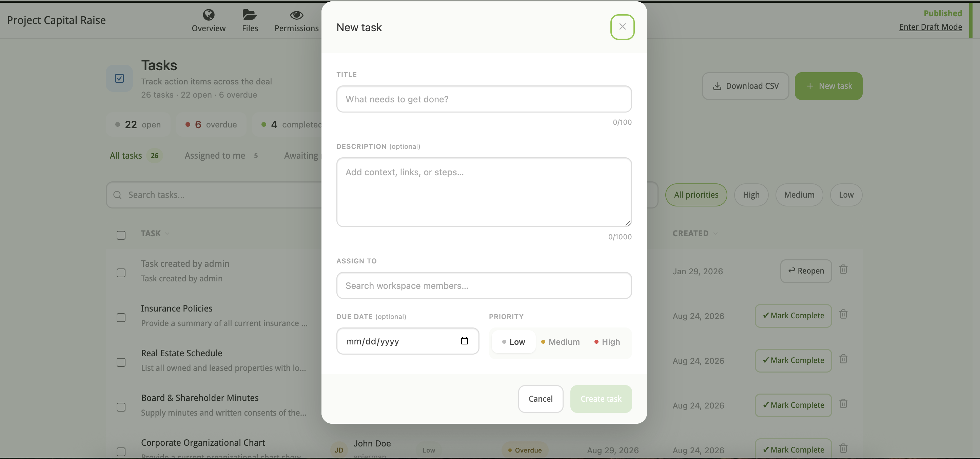
Task: Click the Tasks checklist header icon
Action: [119, 78]
